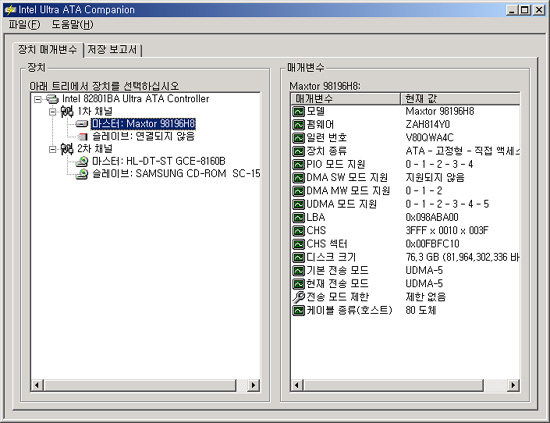Select 마스터: HL-DT-ST GCE-8160B in the tree
Image resolution: width=550 pixels, height=423 pixels.
tap(159, 161)
